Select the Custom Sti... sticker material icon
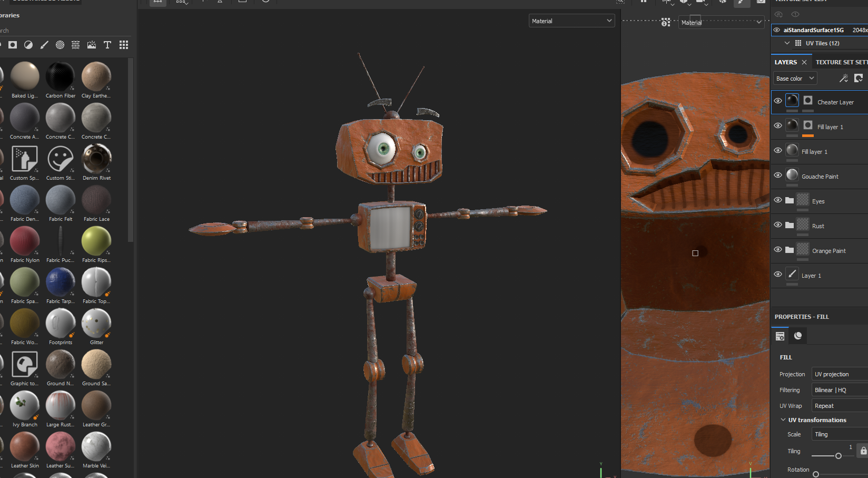This screenshot has width=868, height=478. [61, 159]
